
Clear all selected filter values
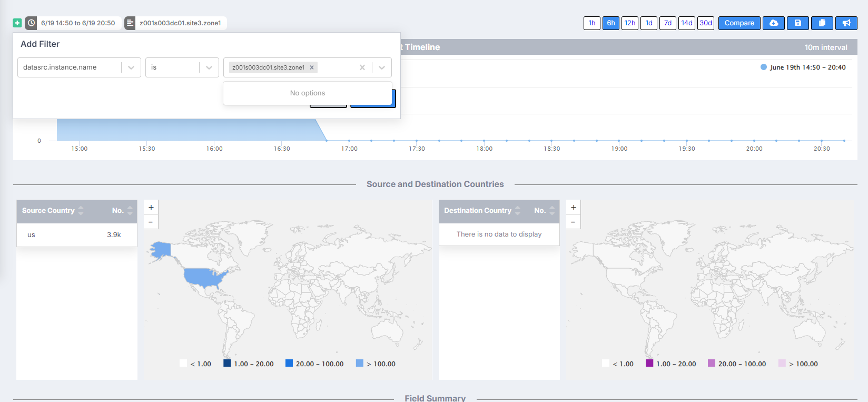coord(362,67)
